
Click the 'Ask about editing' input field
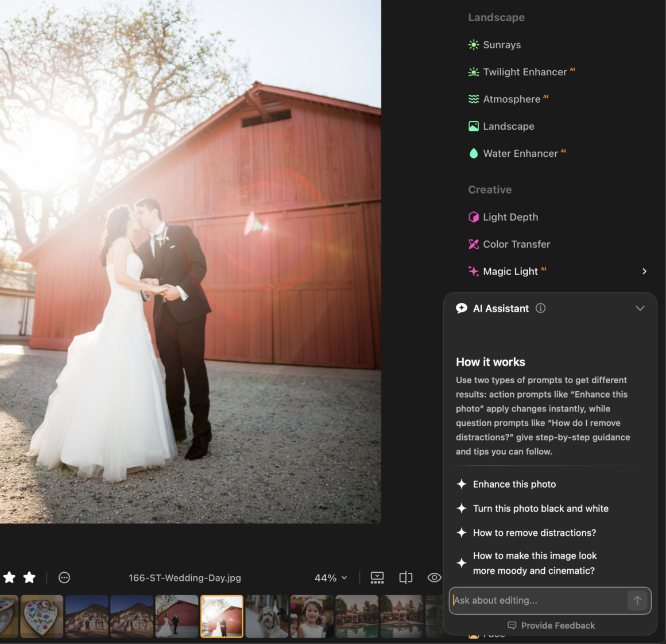coord(537,600)
